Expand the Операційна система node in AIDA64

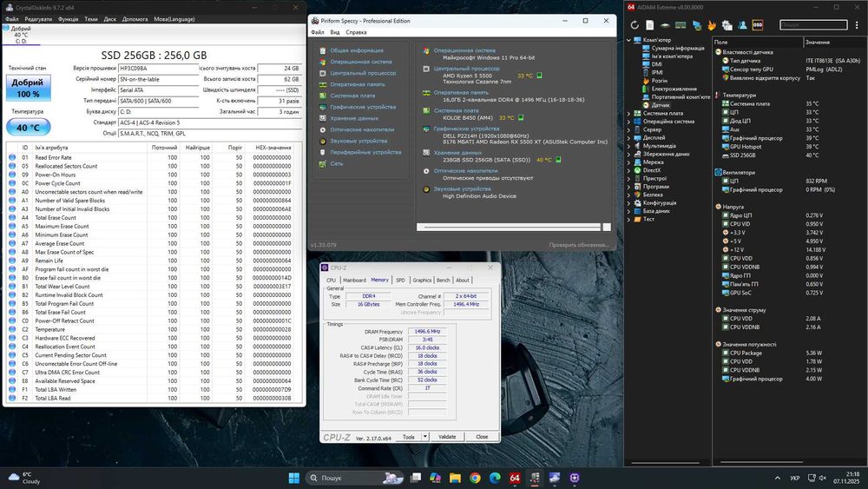(628, 122)
